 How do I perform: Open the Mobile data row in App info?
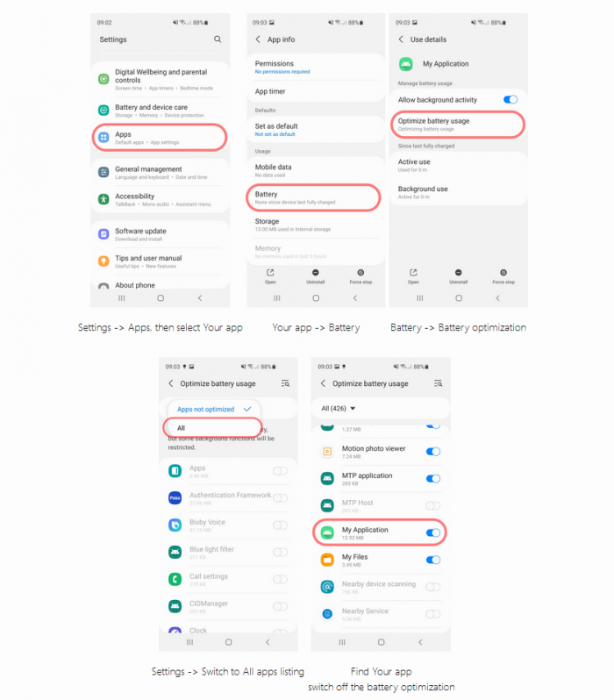pyautogui.click(x=315, y=170)
